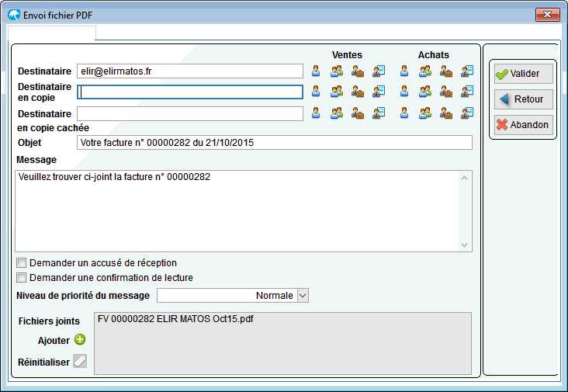
Task: Click the message box scroll up arrow
Action: (464, 178)
